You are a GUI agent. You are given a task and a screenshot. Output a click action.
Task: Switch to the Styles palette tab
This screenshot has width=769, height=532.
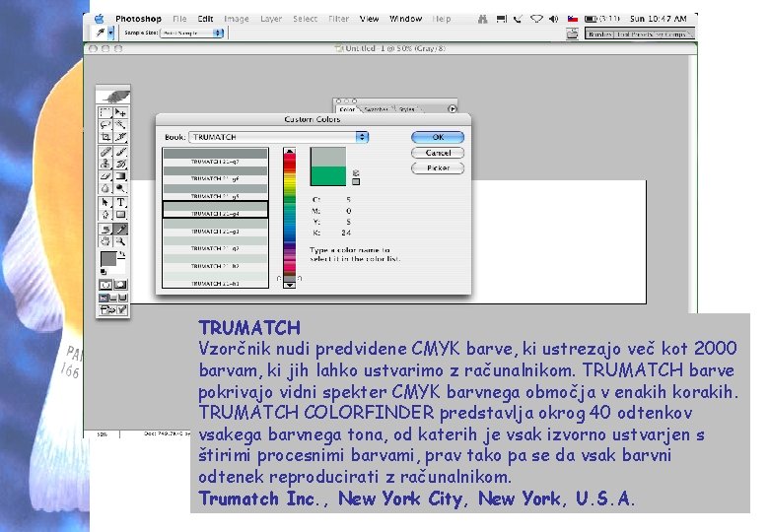click(406, 109)
